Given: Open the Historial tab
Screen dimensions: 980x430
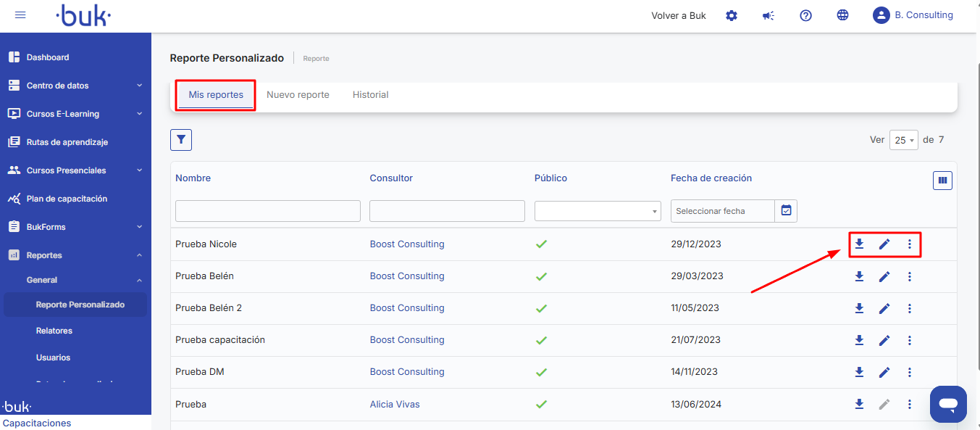Looking at the screenshot, I should (370, 95).
